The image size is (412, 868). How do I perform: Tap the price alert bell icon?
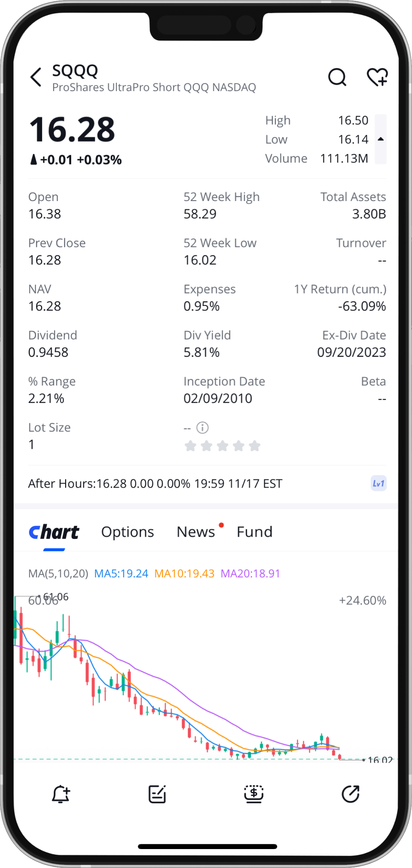tap(61, 794)
